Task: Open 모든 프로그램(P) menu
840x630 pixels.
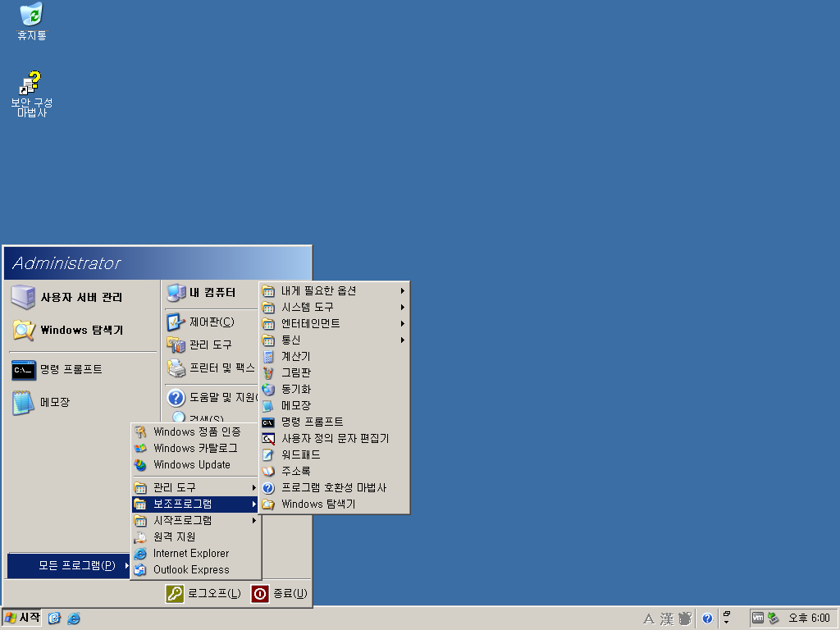Action: pyautogui.click(x=69, y=566)
